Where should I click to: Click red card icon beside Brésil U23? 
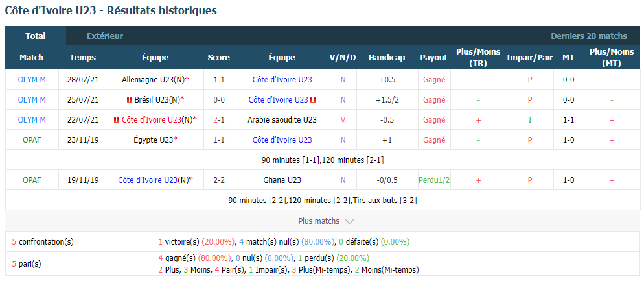130,100
